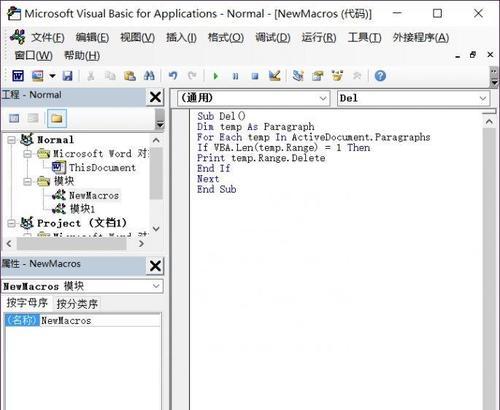The width and height of the screenshot is (500, 410).
Task: Toggle Folders view in project panel
Action: 57,118
